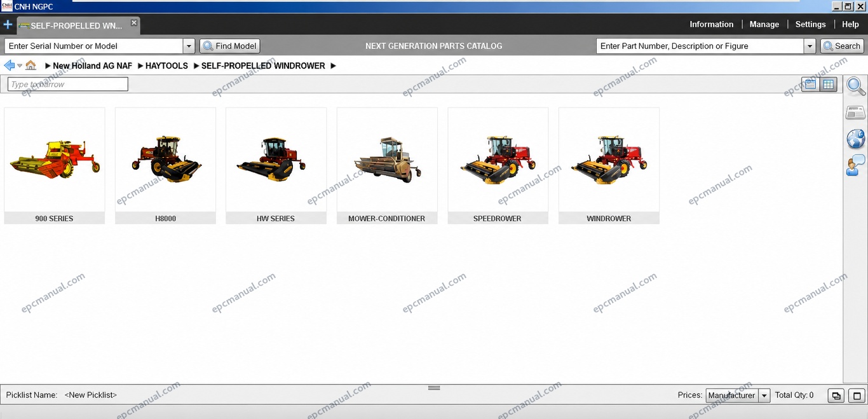Screen dimensions: 868x419
Task: Navigate to HAYTOOLS breadcrumb
Action: (x=166, y=65)
